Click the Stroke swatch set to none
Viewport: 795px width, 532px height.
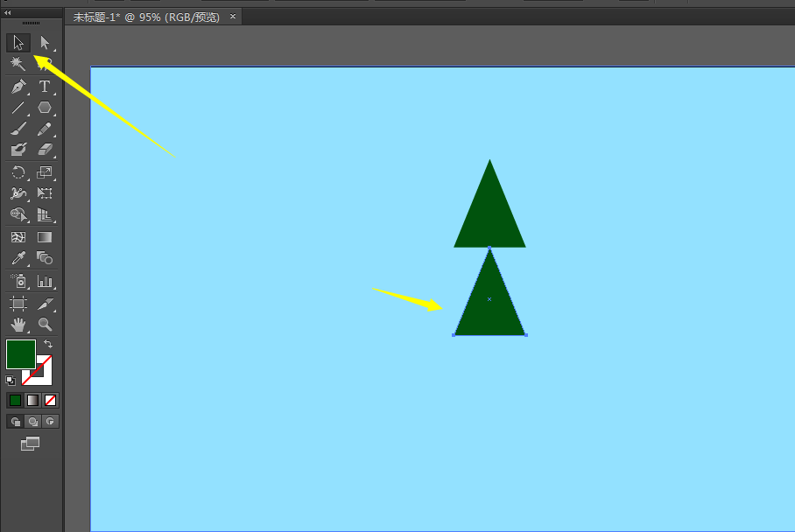pos(43,376)
